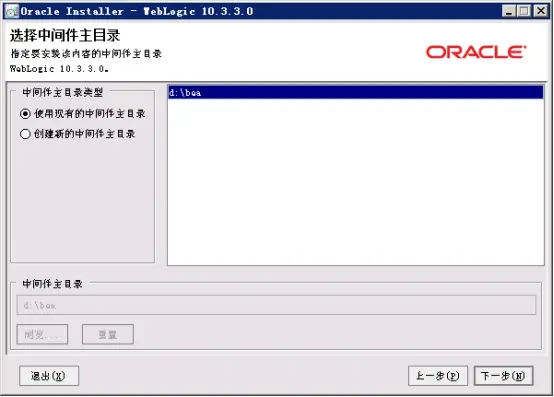
Task: Select d:\bea entry in the directory list
Action: [x=356, y=93]
